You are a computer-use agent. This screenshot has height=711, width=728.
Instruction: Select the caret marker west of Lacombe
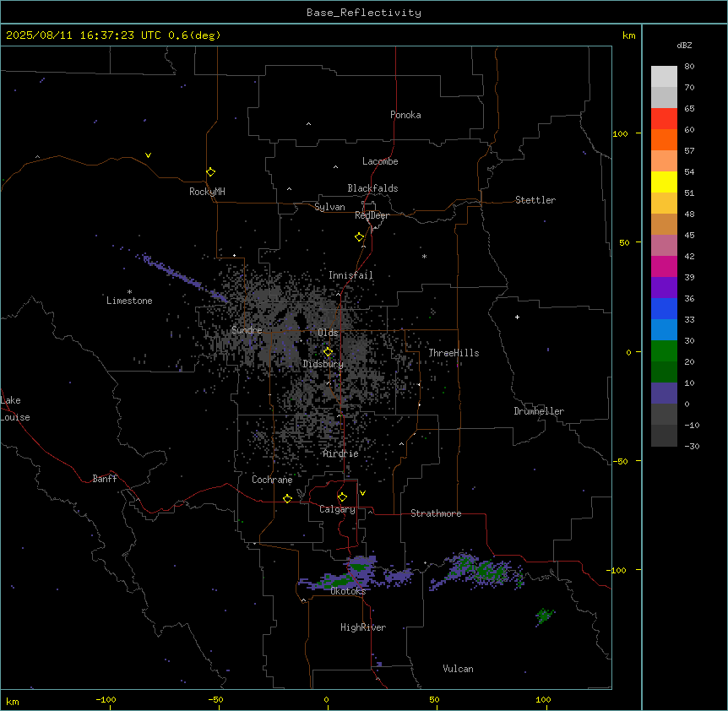(335, 167)
